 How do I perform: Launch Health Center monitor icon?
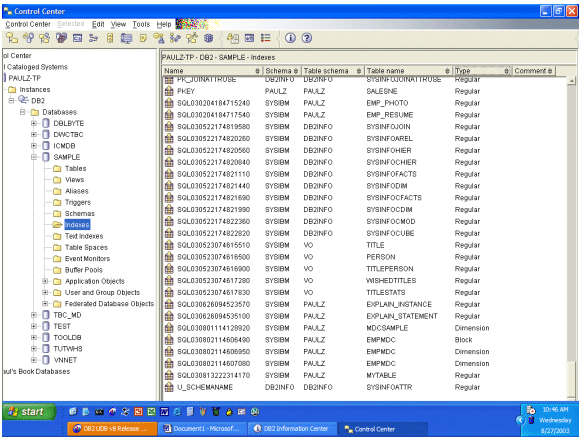click(126, 38)
